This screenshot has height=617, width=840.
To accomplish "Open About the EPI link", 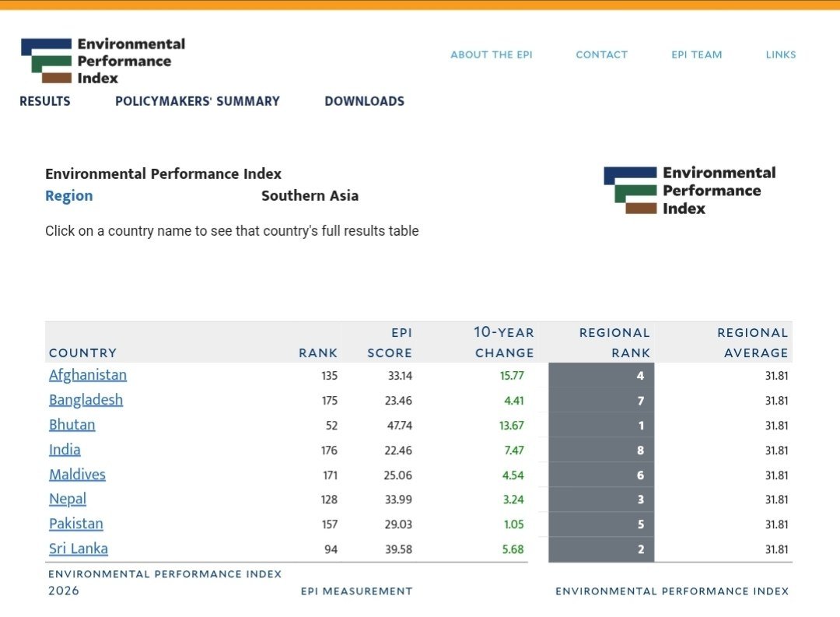I will coord(492,54).
